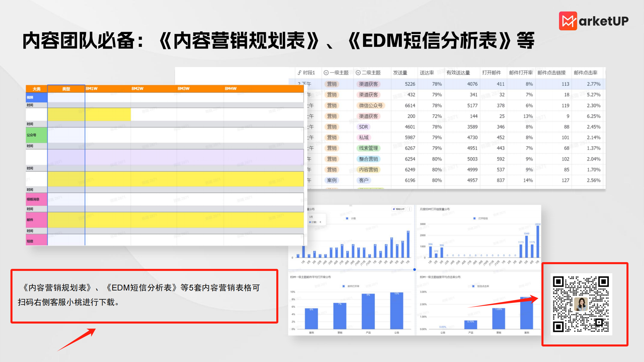Click the 营销 tag in the 6614 row

tap(332, 106)
